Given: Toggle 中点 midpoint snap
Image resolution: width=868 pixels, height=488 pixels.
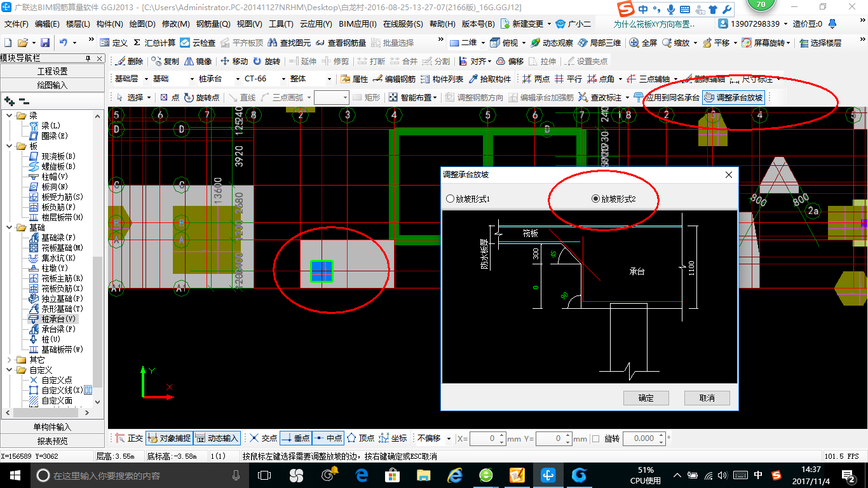Looking at the screenshot, I should tap(328, 438).
